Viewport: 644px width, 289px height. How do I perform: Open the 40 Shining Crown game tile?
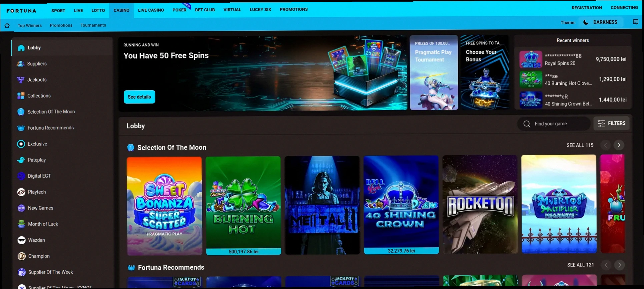click(401, 205)
